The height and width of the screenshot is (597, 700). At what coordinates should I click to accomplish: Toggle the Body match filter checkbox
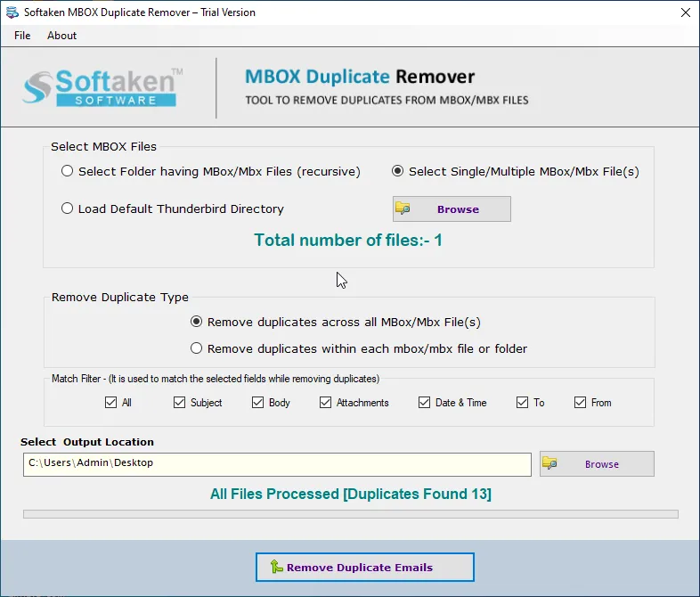click(x=258, y=403)
